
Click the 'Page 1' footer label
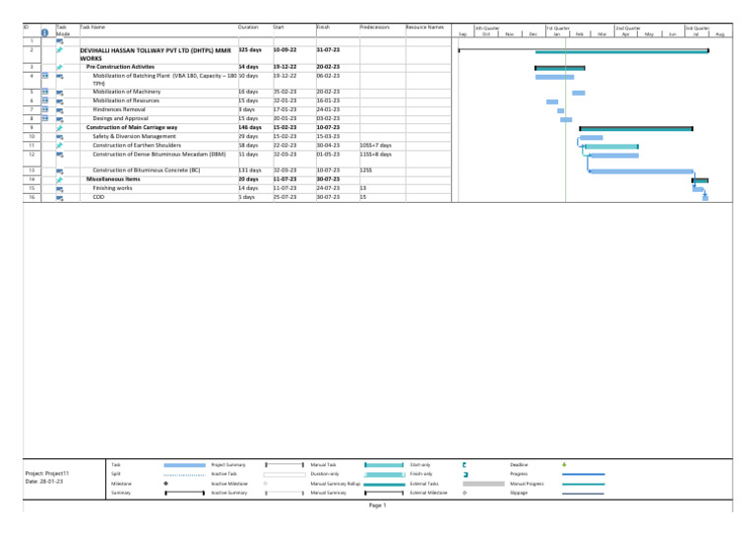(x=377, y=505)
